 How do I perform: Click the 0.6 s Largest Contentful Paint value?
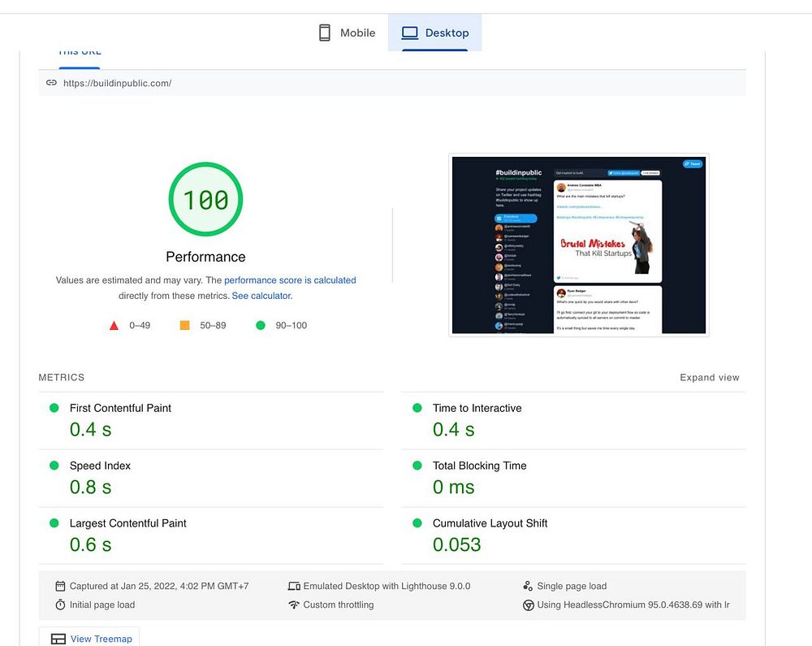pos(91,545)
